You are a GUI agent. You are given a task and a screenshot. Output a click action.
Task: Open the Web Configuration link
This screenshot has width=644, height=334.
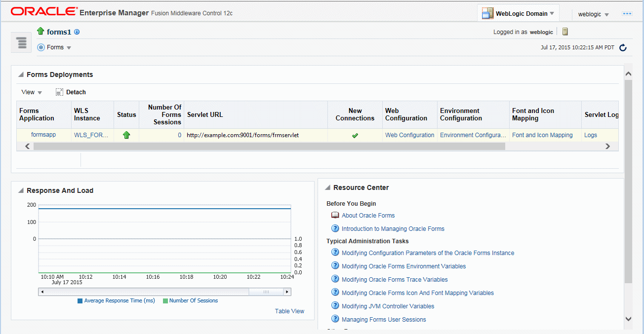[409, 135]
